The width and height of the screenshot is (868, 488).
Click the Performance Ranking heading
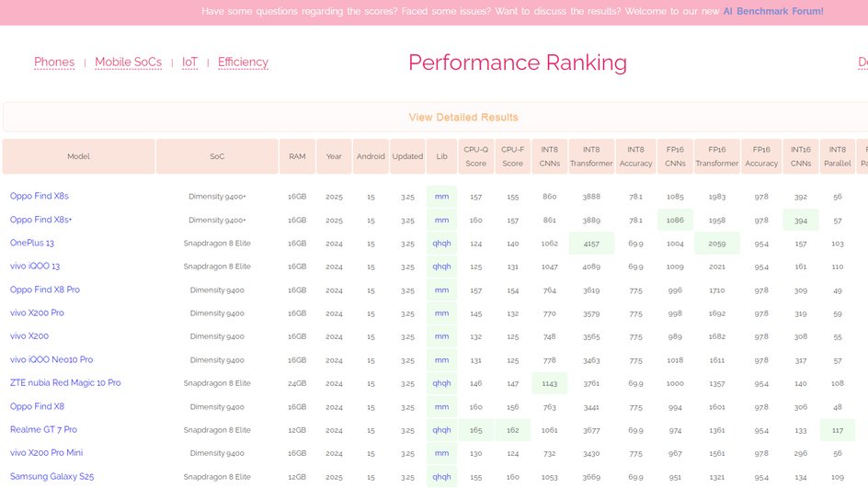pos(518,62)
